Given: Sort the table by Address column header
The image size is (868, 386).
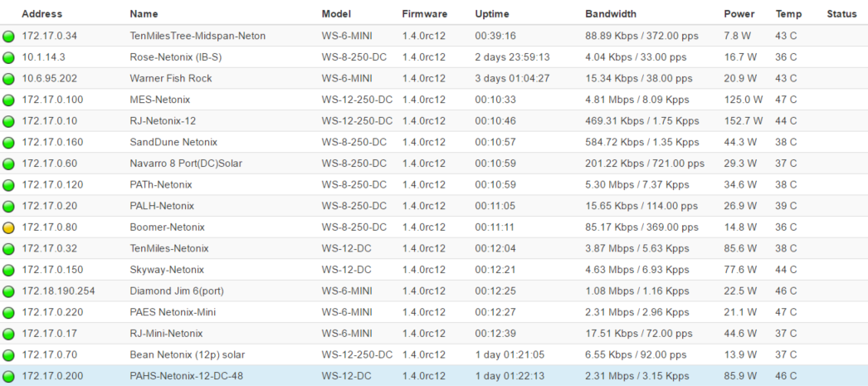Looking at the screenshot, I should pyautogui.click(x=41, y=14).
